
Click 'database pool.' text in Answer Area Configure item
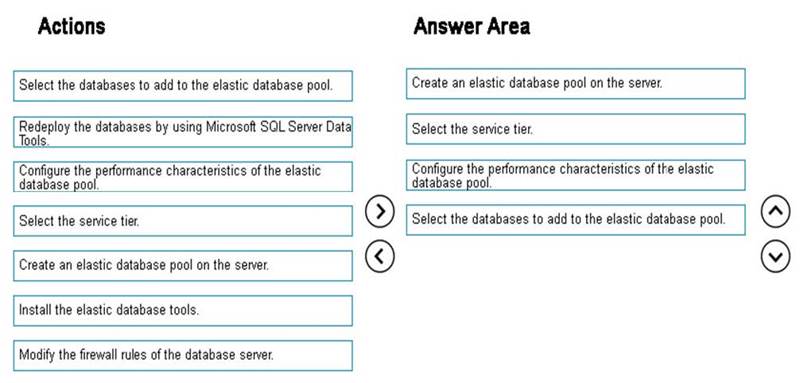[x=452, y=183]
